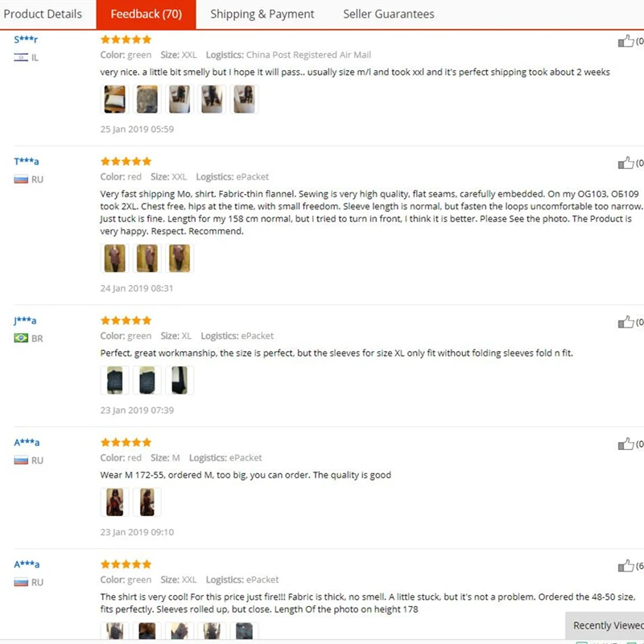
Task: Click the Brazil flag beside BR
Action: tap(21, 338)
